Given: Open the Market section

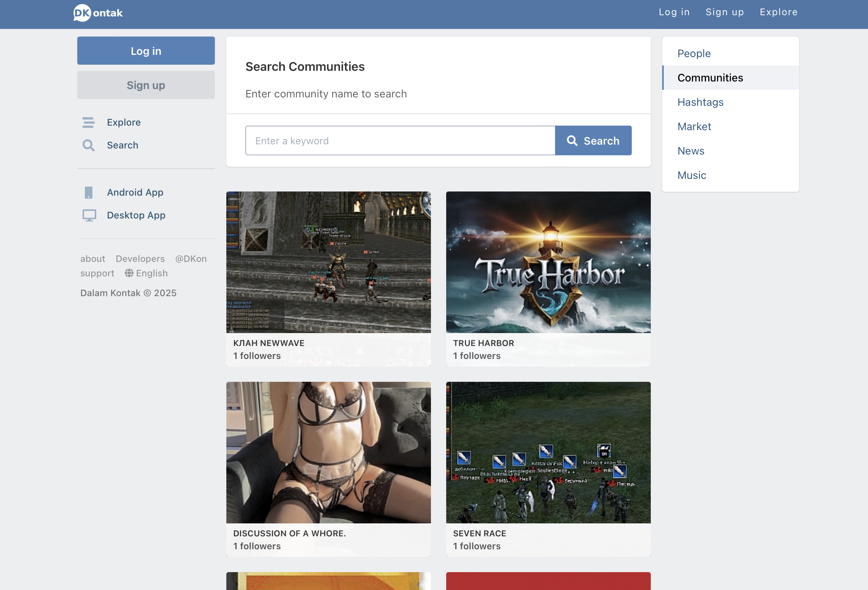Looking at the screenshot, I should tap(694, 126).
